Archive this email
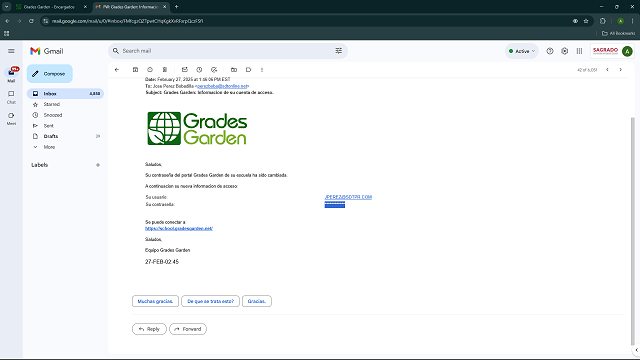The height and width of the screenshot is (360, 640). click(136, 70)
